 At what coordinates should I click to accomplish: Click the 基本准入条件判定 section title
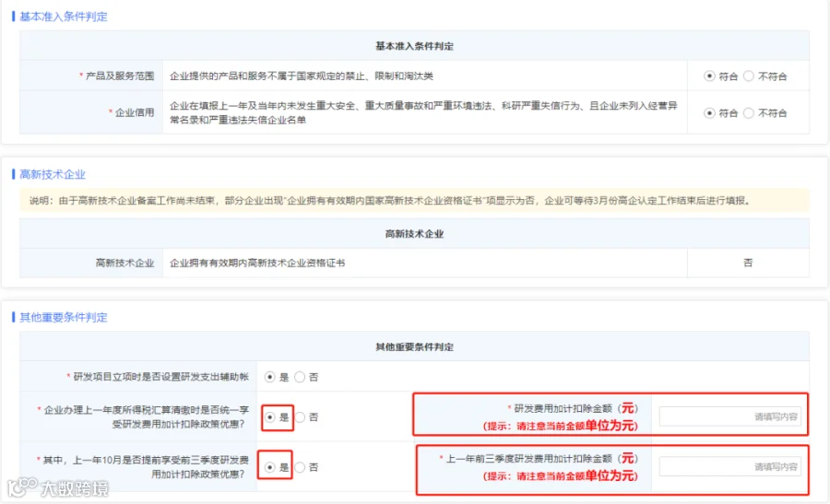pyautogui.click(x=64, y=17)
